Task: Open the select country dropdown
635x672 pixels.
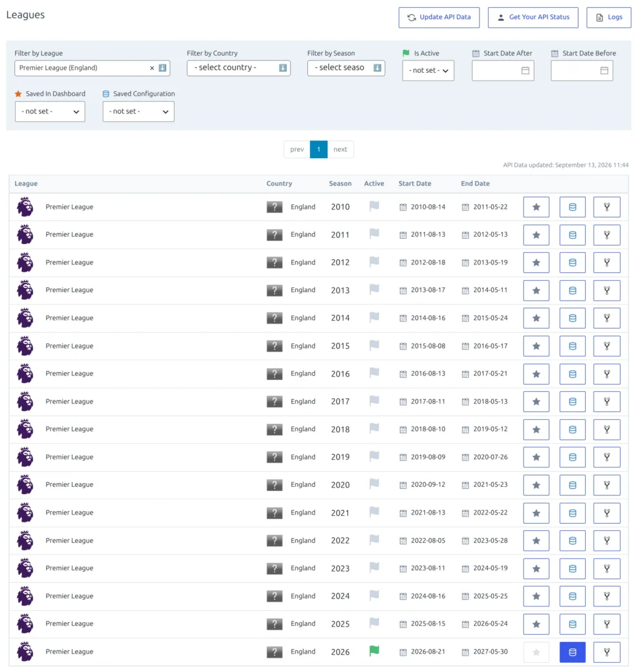Action: click(x=238, y=68)
